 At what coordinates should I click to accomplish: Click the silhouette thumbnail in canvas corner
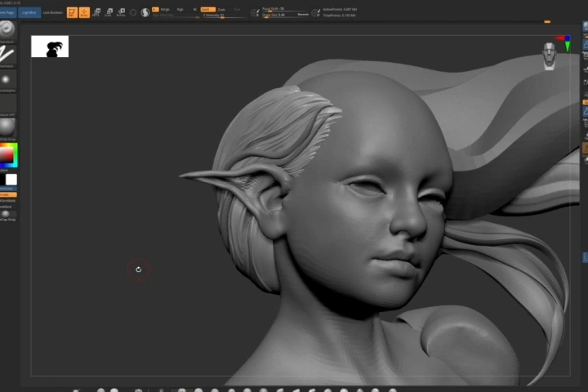50,47
